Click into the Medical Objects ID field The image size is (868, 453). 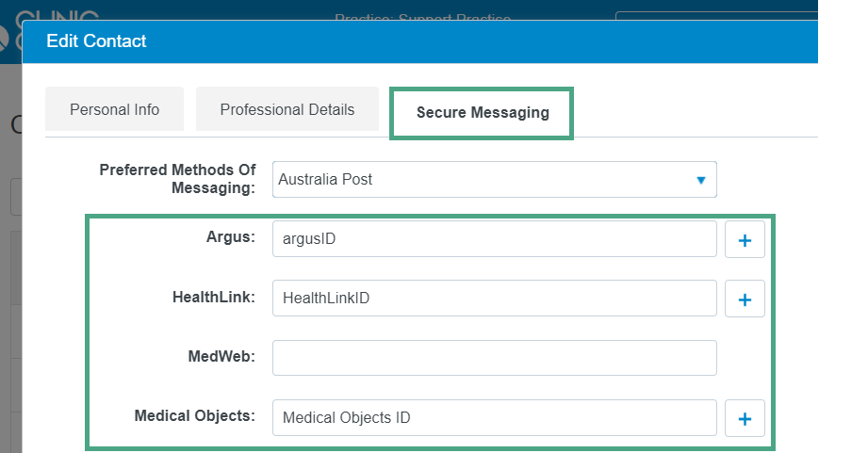[x=495, y=417]
